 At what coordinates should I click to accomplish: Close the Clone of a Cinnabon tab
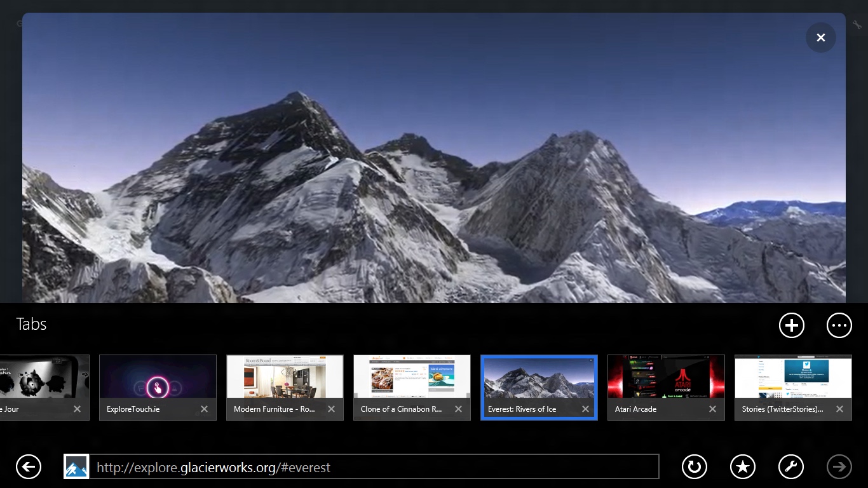pyautogui.click(x=458, y=409)
